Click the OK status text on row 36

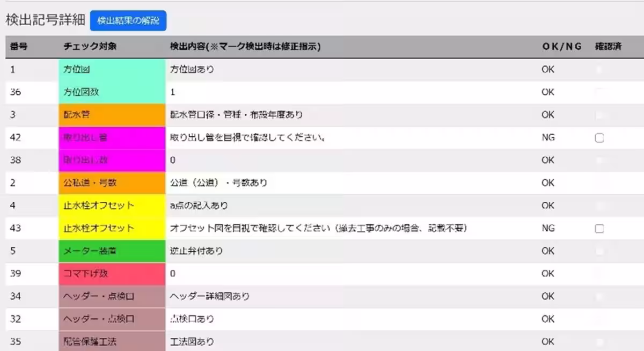(548, 92)
